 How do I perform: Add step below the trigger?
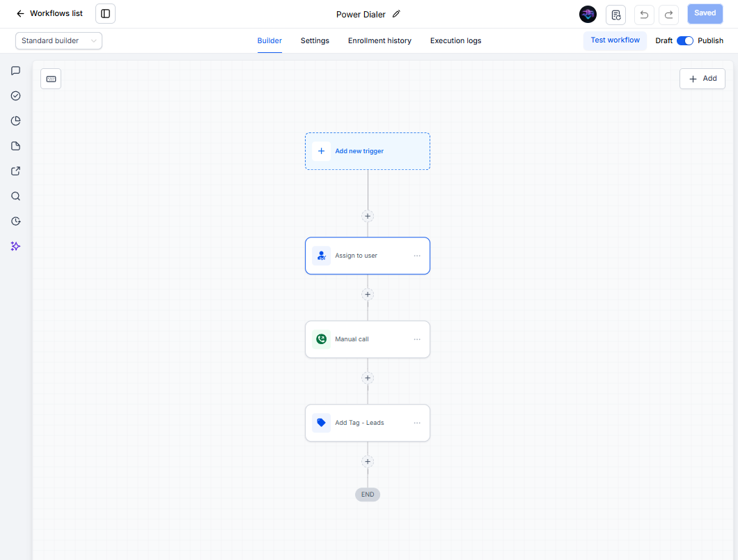[x=368, y=216]
